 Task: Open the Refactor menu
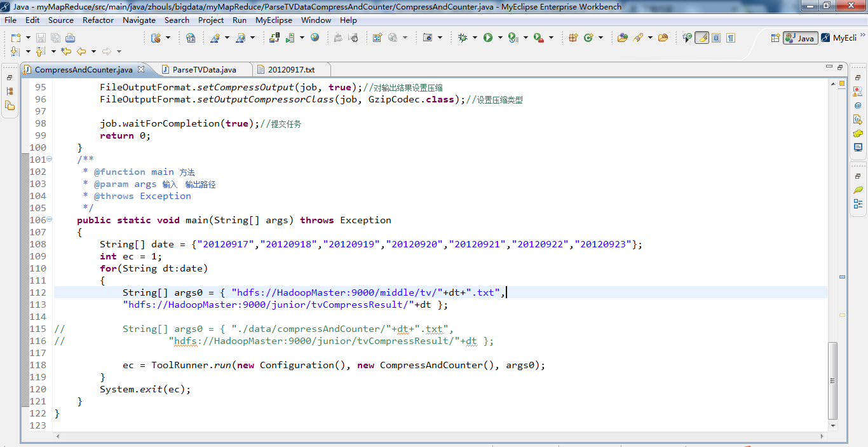pos(98,20)
